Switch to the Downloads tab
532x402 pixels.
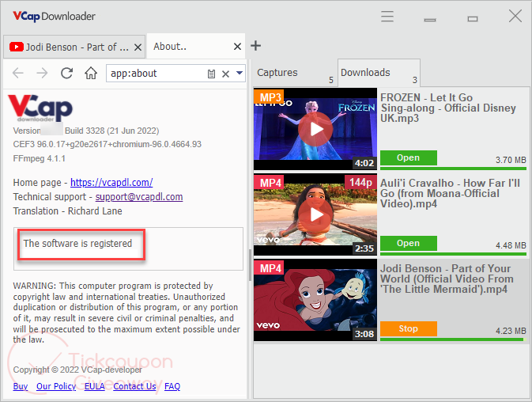click(379, 73)
